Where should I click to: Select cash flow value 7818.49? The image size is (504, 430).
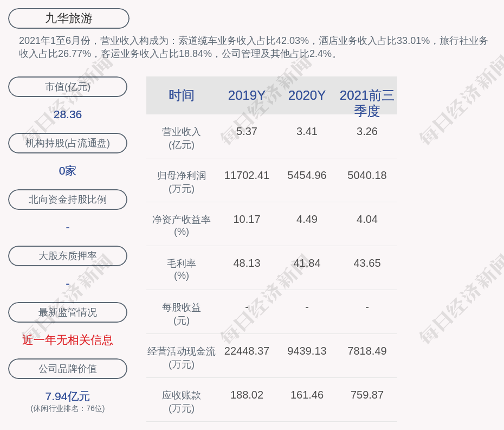(367, 351)
